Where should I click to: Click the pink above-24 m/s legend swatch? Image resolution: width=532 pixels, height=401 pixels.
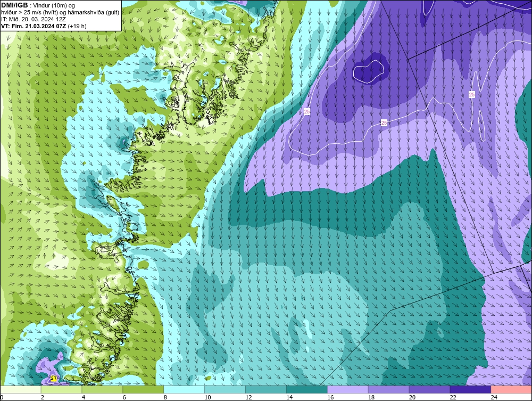tap(511, 389)
